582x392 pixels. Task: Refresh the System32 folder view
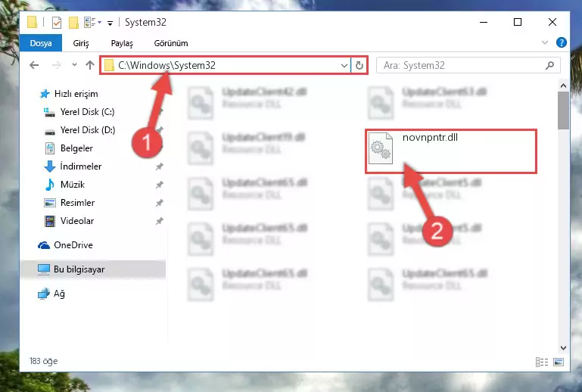pos(359,66)
